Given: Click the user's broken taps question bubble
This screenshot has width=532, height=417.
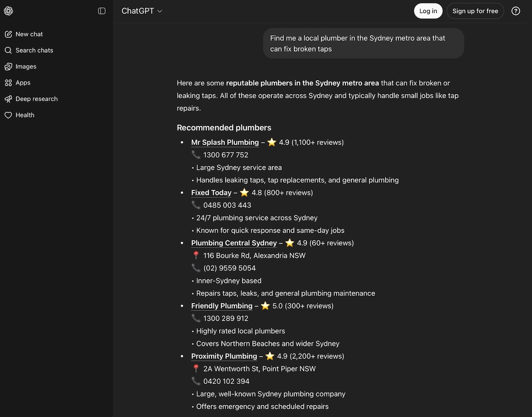Looking at the screenshot, I should tap(363, 43).
